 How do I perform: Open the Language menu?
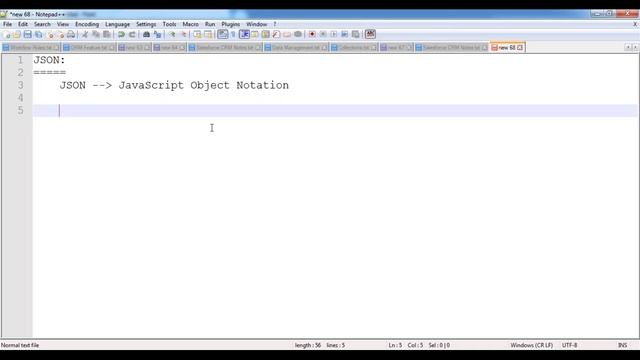click(117, 24)
